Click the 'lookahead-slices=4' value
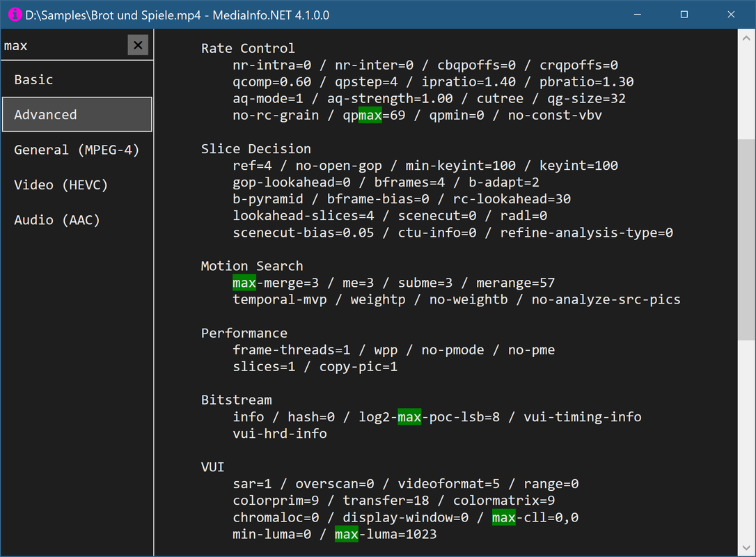 tap(304, 216)
